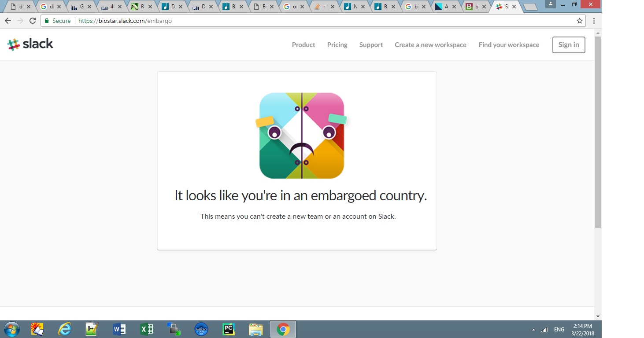The height and width of the screenshot is (338, 644).
Task: Close the Slack tab
Action: (x=514, y=7)
